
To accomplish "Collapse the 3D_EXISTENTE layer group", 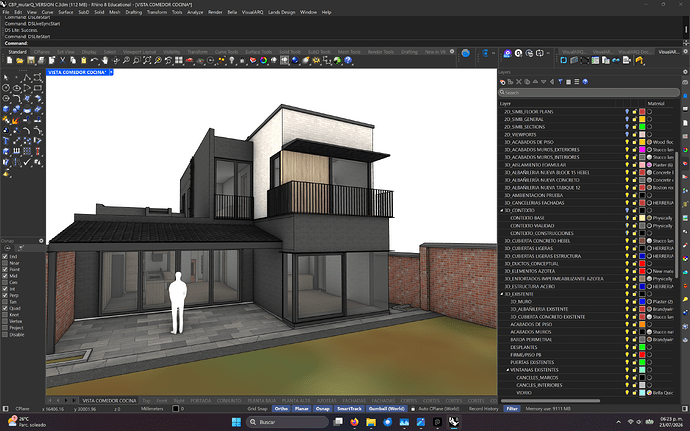I will (x=502, y=294).
